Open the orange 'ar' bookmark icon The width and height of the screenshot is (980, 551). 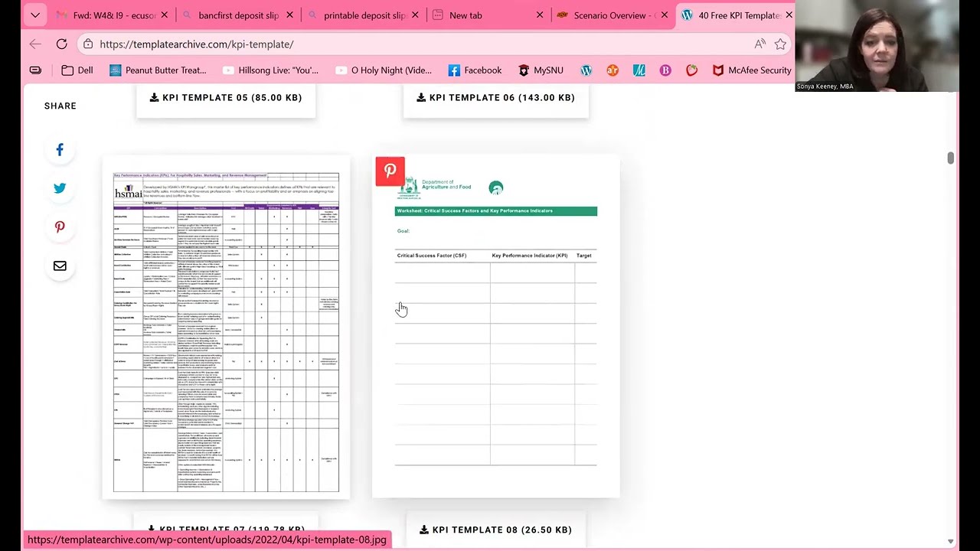[612, 70]
